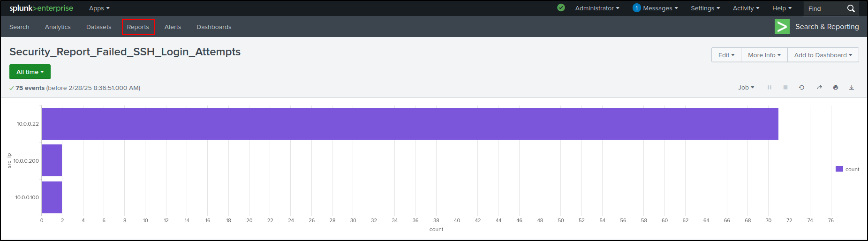Viewport: 868px width, 241px height.
Task: Open the Add to Dashboard dropdown
Action: [x=823, y=55]
